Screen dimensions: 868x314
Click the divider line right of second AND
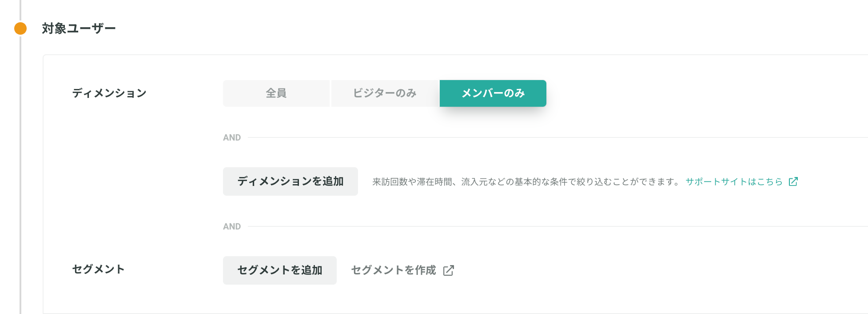click(x=558, y=226)
